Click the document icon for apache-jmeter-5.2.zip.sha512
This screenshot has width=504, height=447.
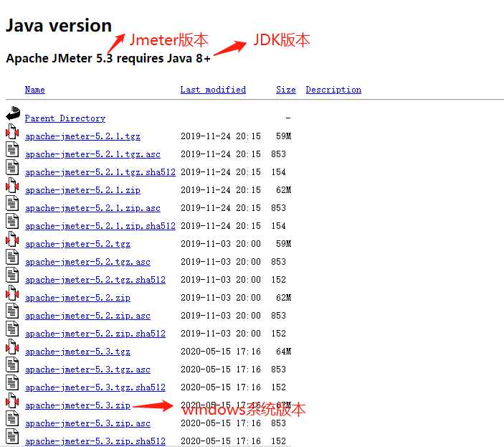tap(12, 329)
